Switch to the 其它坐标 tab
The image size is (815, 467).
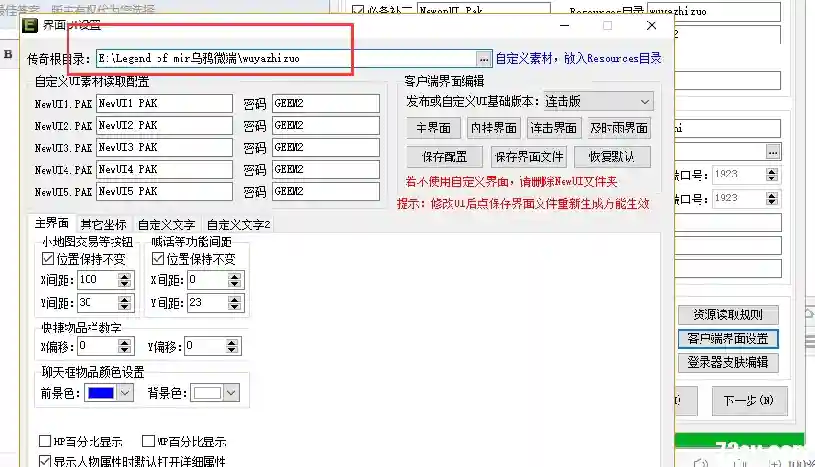pyautogui.click(x=103, y=225)
